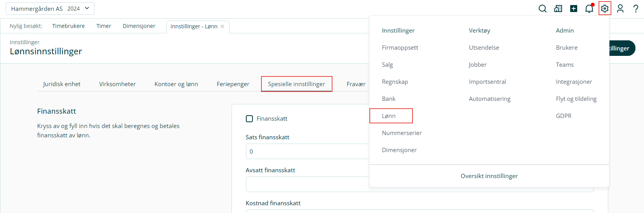Enable the Finansskatt checkbox
Screen dimensions: 644x213
click(249, 119)
